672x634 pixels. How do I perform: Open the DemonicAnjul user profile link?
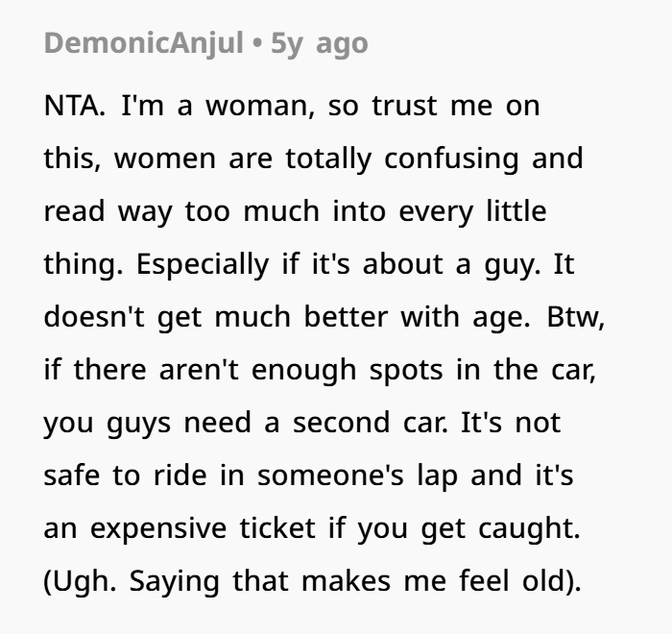[x=143, y=43]
